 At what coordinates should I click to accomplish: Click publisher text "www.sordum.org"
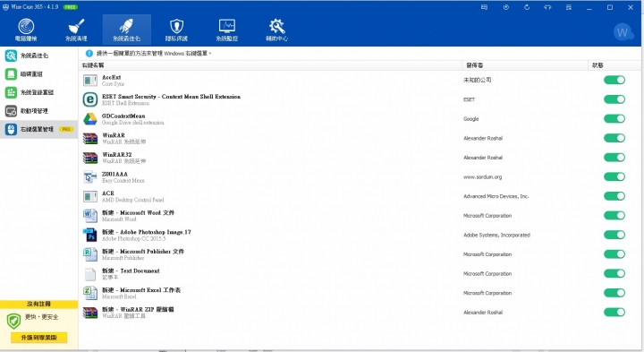tap(483, 177)
